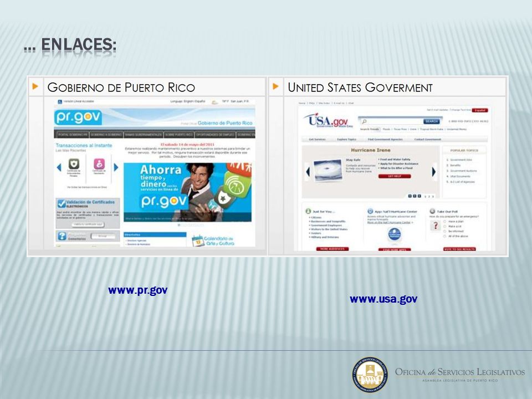The width and height of the screenshot is (532, 399).
Task: Open the Ramas Gubernamentales menu item
Action: point(143,135)
